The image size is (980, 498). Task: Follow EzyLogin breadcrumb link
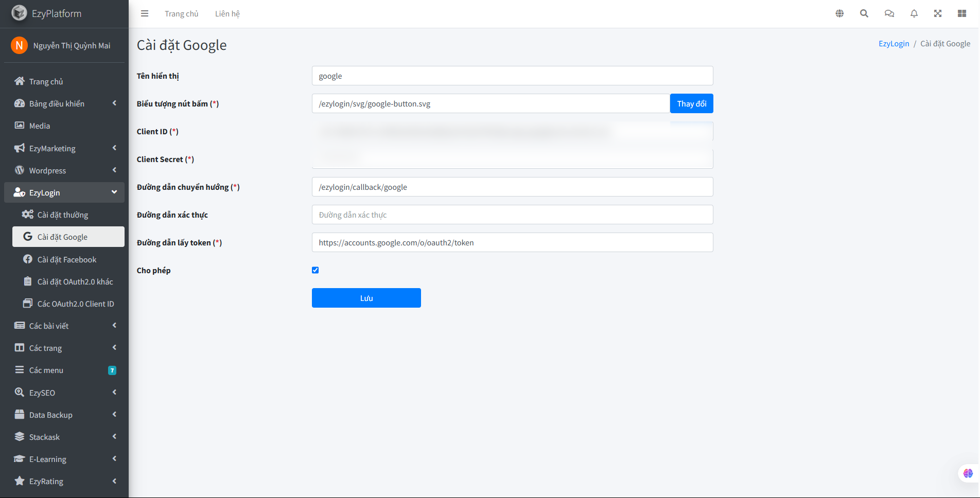click(x=894, y=44)
